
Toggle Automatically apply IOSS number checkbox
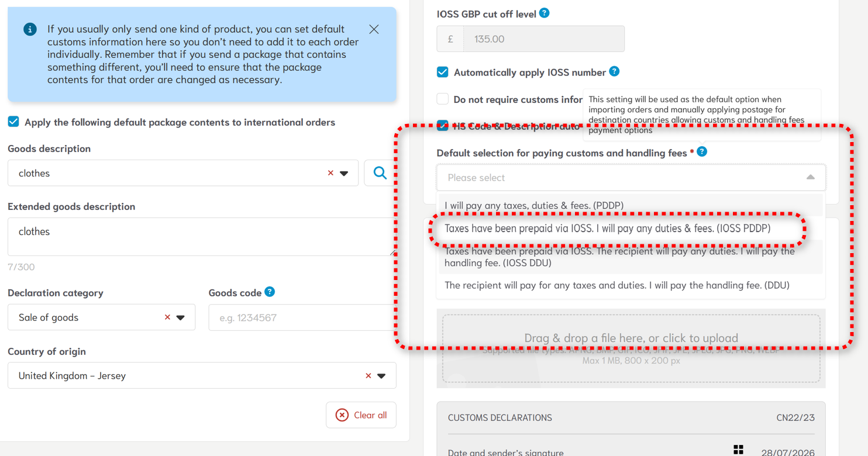click(443, 72)
